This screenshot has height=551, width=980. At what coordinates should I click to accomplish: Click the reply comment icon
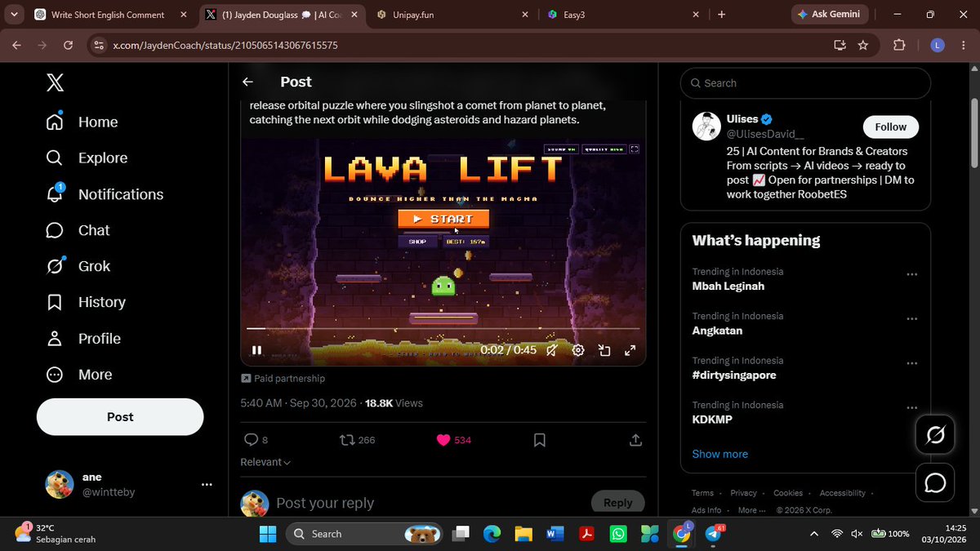[x=252, y=440]
